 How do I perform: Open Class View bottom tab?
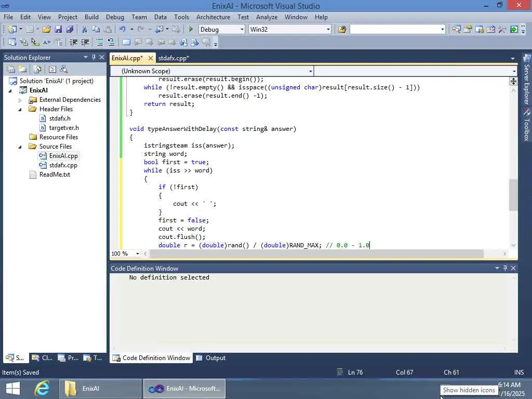coord(43,358)
